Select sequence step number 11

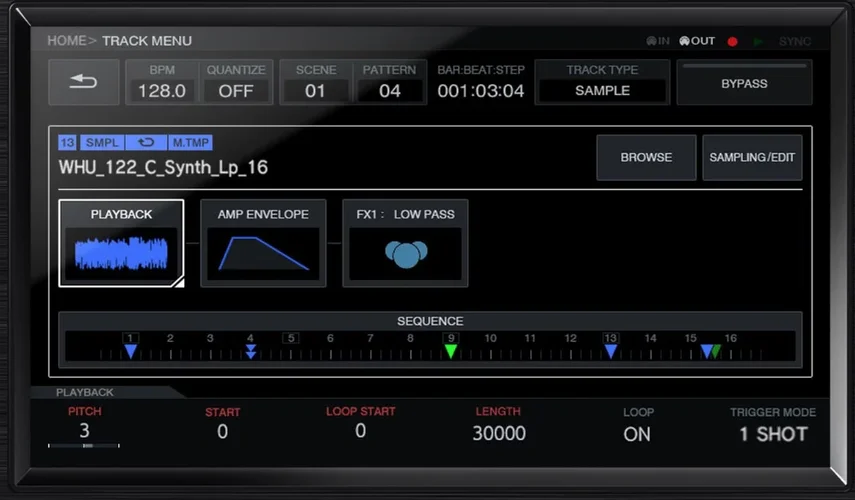pyautogui.click(x=530, y=338)
